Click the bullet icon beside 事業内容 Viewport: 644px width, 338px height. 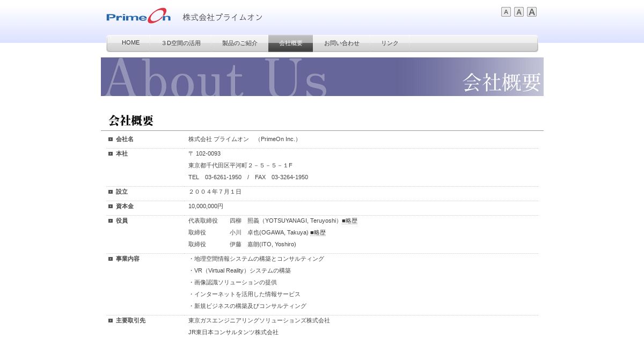[111, 259]
